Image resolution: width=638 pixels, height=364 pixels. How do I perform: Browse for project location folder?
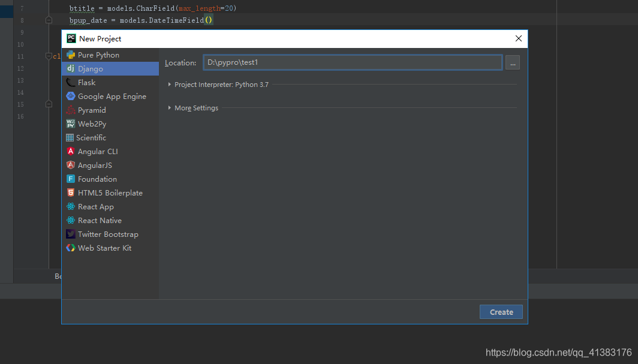pyautogui.click(x=513, y=62)
